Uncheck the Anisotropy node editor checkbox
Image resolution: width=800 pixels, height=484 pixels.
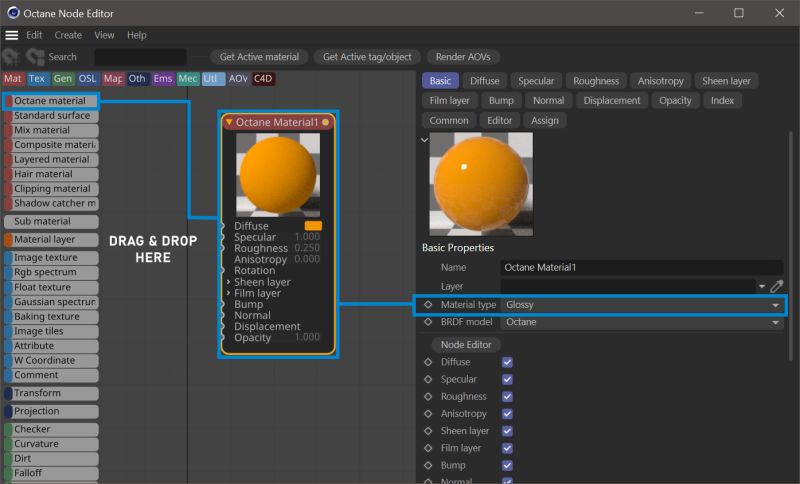coord(507,414)
